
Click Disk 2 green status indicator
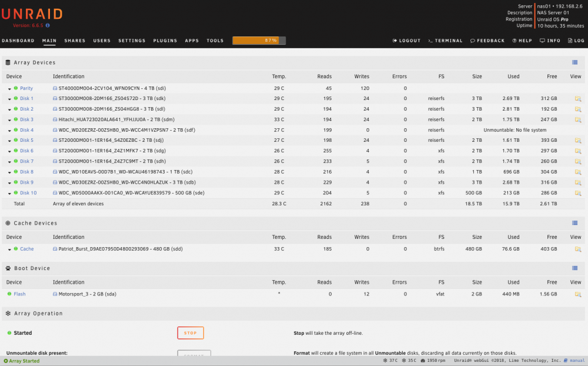(16, 109)
